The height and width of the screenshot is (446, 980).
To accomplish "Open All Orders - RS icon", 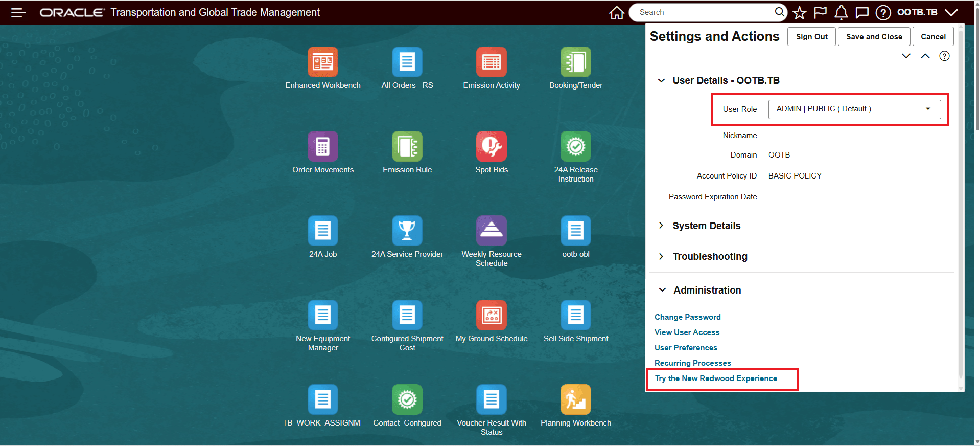I will click(x=407, y=62).
